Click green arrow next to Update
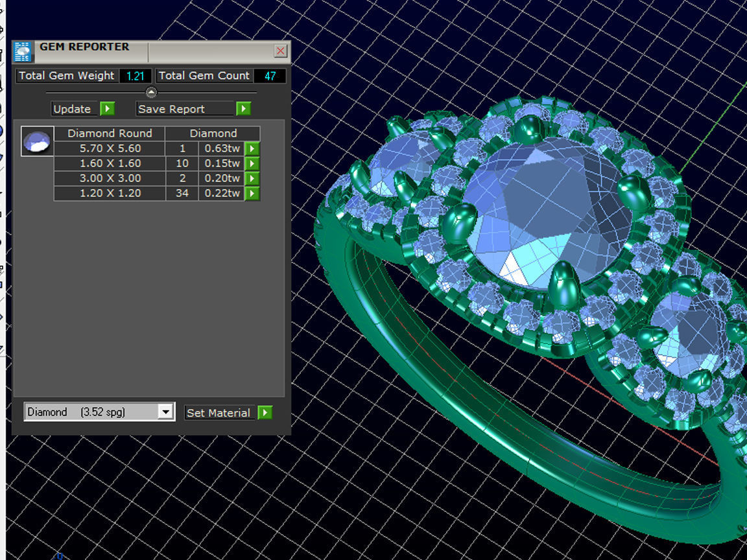Screen dimensions: 747x560 tap(107, 109)
